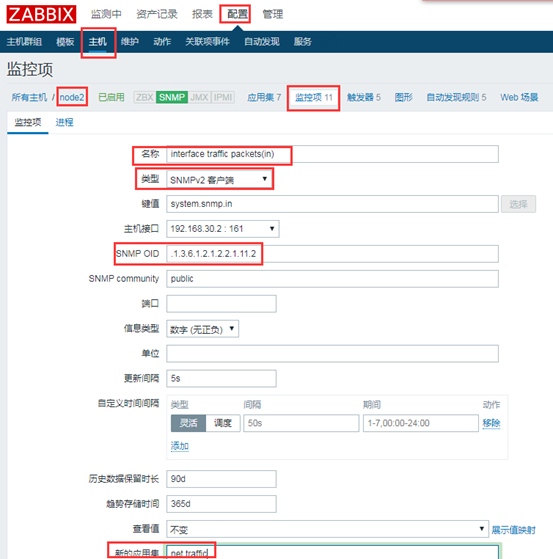Viewport: 553px width, 559px height.
Task: Select the SNMP availability badge
Action: coord(172,97)
